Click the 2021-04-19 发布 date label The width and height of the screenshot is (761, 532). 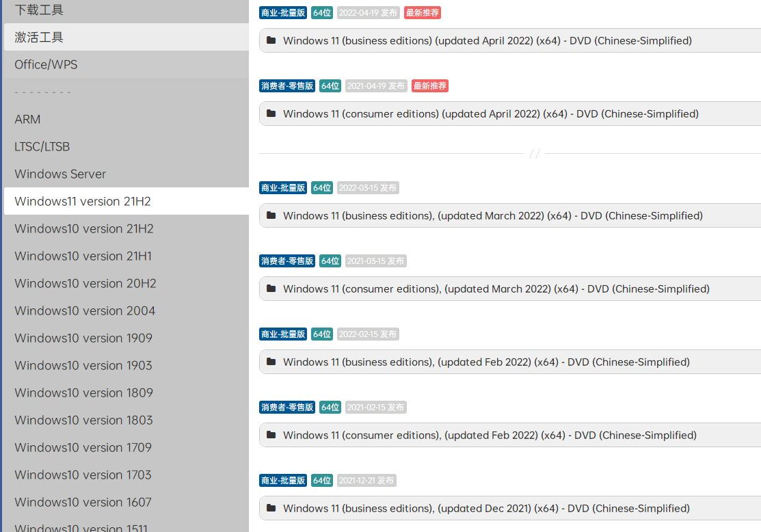click(x=376, y=86)
